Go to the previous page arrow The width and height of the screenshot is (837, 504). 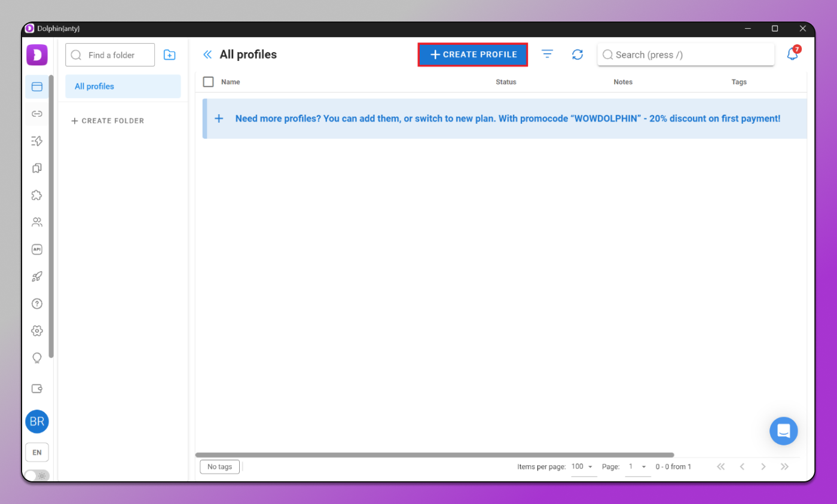click(742, 466)
